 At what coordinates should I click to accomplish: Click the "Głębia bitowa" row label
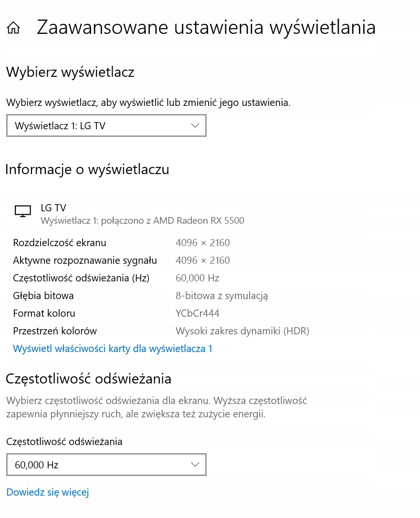tap(43, 296)
